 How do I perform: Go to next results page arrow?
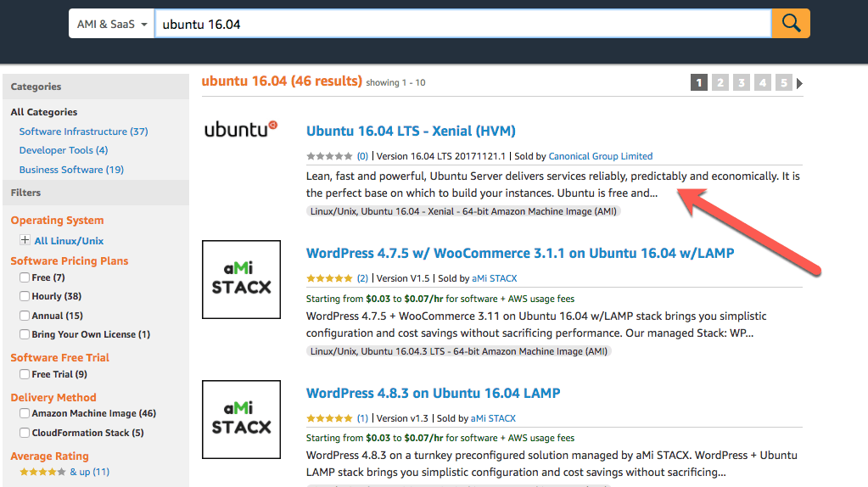799,83
